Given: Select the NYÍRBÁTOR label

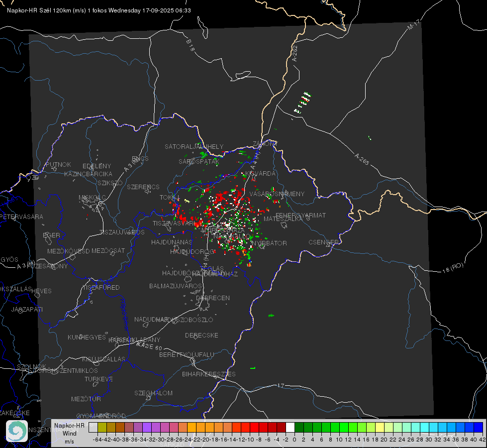Looking at the screenshot, I should click(x=269, y=243).
